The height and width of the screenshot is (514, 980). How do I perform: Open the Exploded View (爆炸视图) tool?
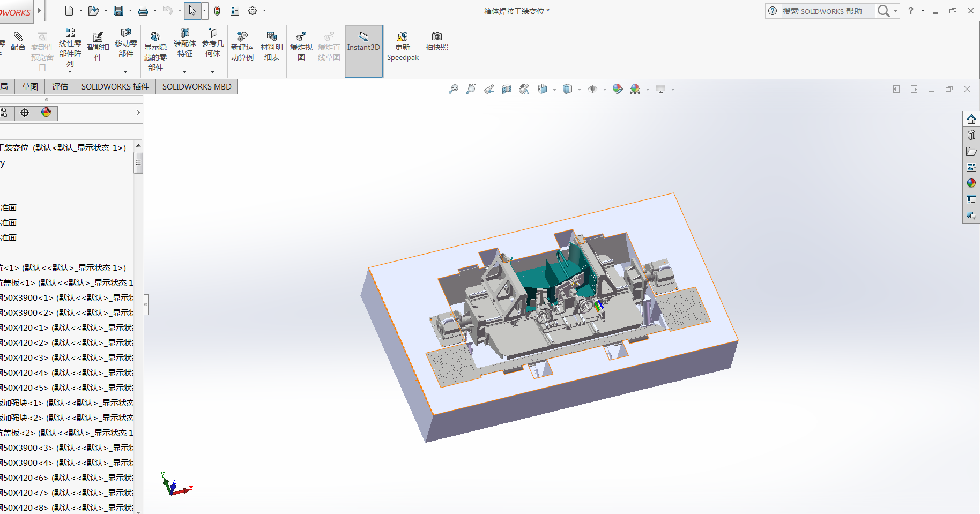(x=301, y=46)
